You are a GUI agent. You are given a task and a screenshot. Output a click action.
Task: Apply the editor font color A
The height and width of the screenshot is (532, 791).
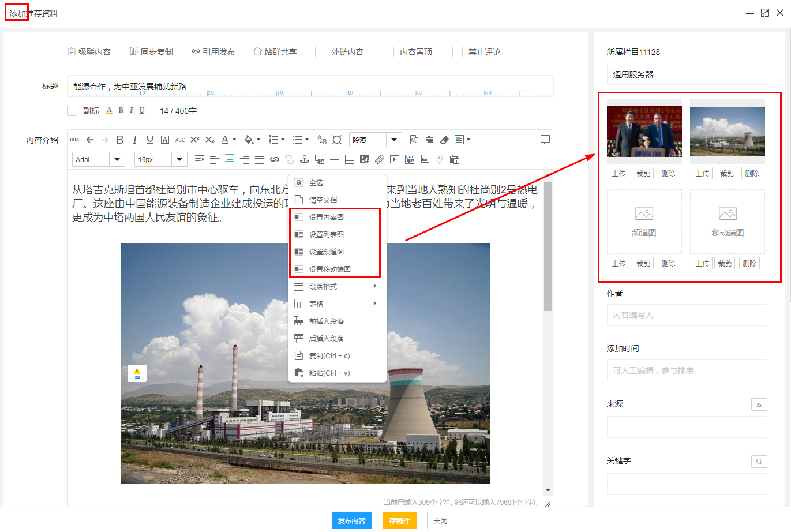[225, 140]
